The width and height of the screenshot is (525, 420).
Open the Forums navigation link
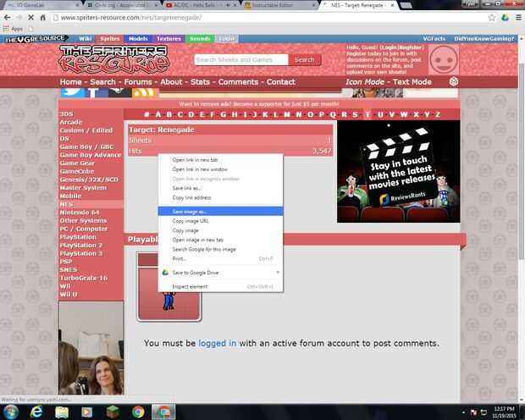tap(138, 82)
